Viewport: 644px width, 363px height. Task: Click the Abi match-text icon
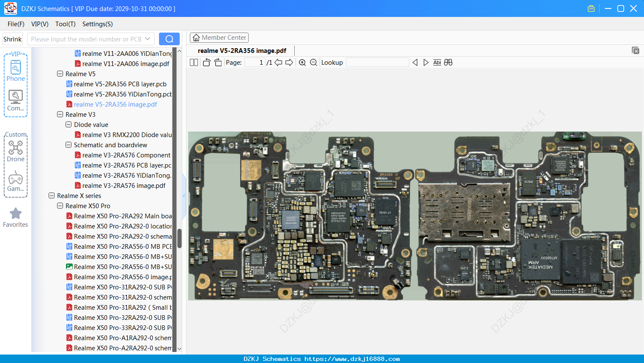tap(437, 63)
